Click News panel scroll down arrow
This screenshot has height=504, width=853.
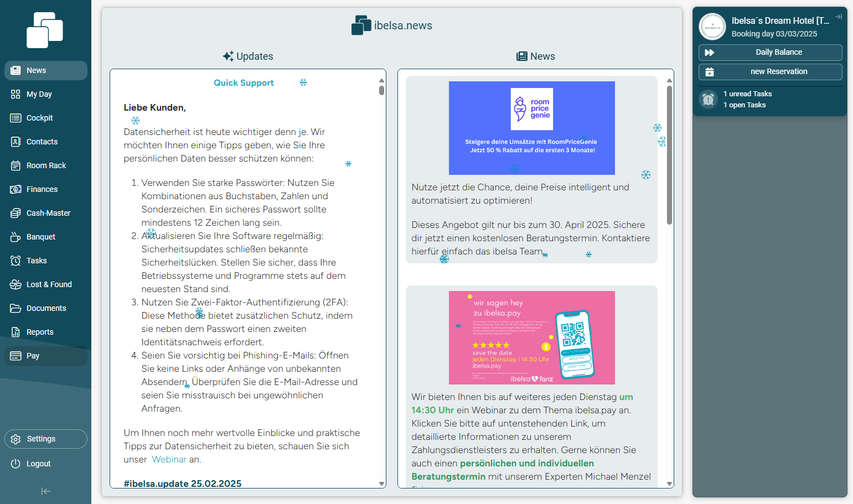669,484
